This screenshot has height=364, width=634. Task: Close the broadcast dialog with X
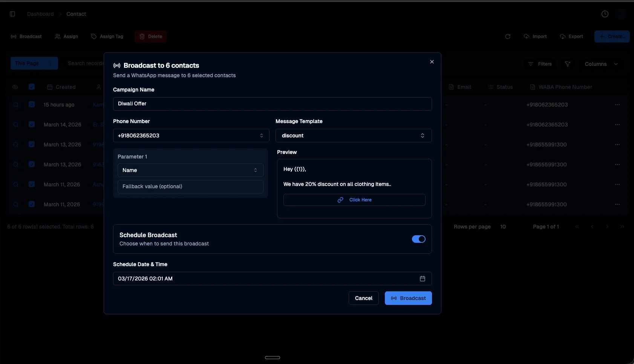(x=432, y=62)
